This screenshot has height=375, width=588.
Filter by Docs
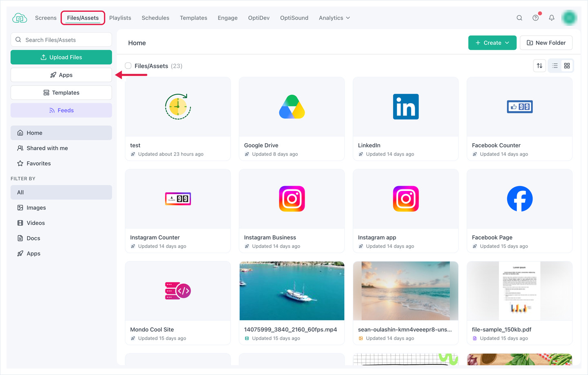(x=61, y=238)
